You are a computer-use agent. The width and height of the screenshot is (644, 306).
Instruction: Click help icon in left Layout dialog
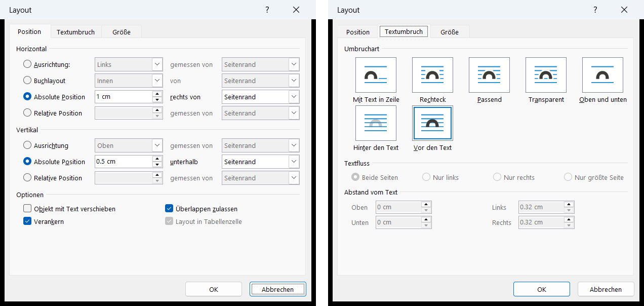point(267,10)
